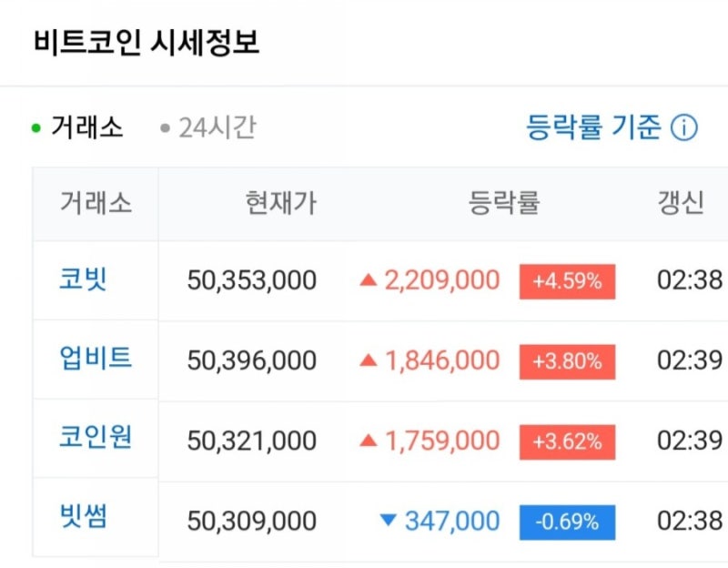The width and height of the screenshot is (728, 568).
Task: Click the 등락률 기준 link
Action: (594, 127)
